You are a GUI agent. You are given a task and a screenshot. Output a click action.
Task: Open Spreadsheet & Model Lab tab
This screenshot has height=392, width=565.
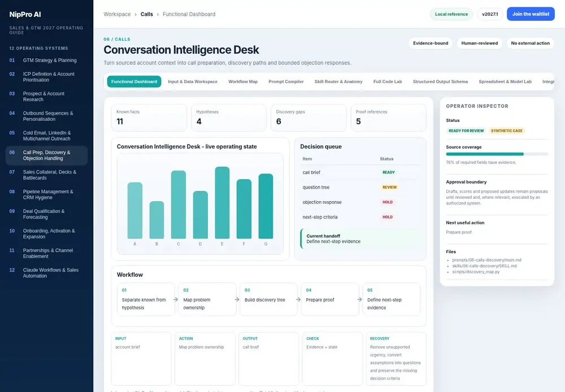[505, 81]
